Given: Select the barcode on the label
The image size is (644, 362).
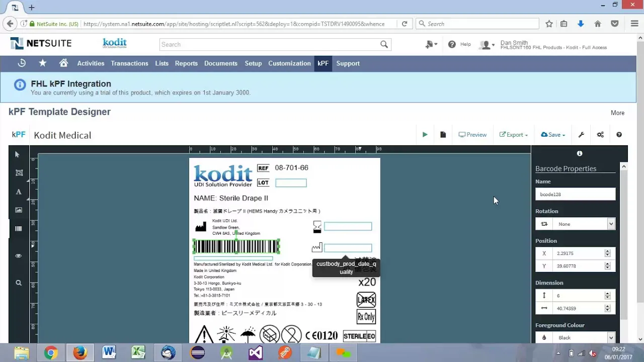Looking at the screenshot, I should tap(236, 246).
